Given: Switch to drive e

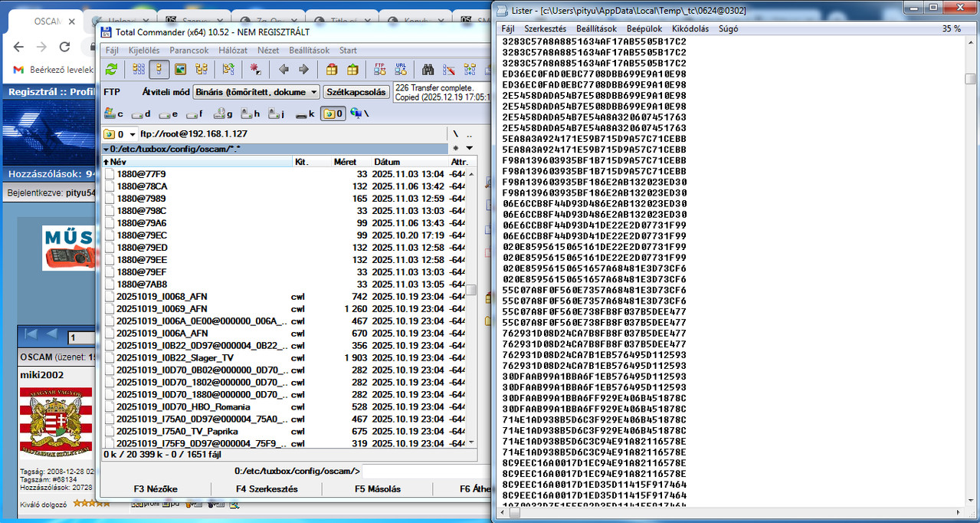Looking at the screenshot, I should point(169,113).
